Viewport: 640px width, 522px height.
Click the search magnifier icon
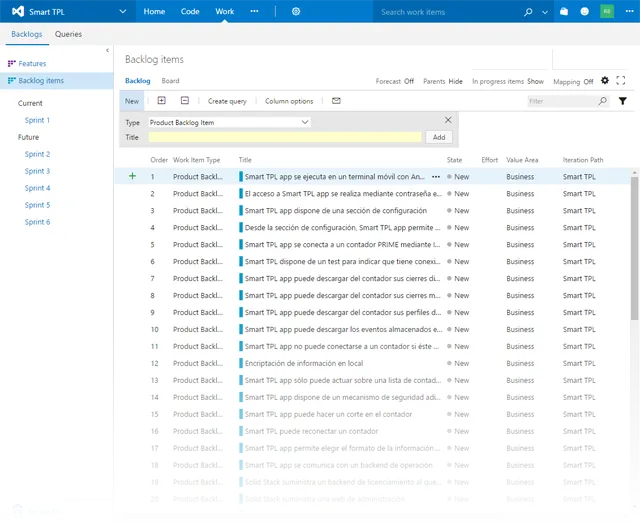(528, 12)
